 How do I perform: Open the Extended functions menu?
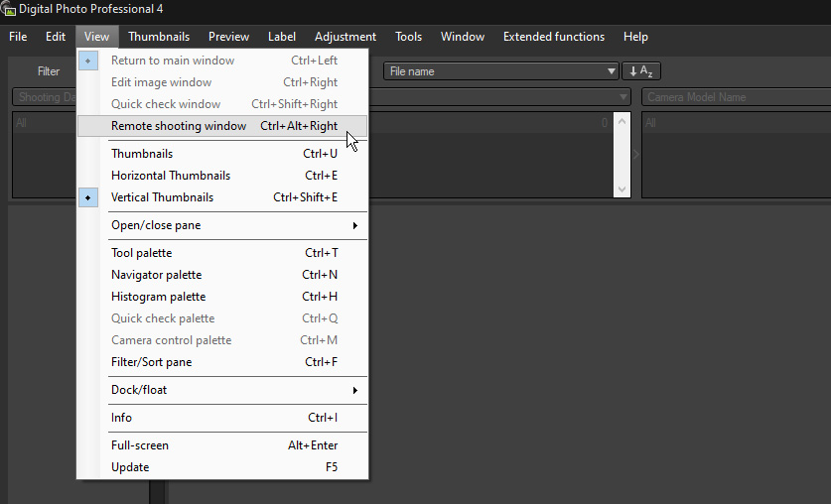click(x=553, y=37)
